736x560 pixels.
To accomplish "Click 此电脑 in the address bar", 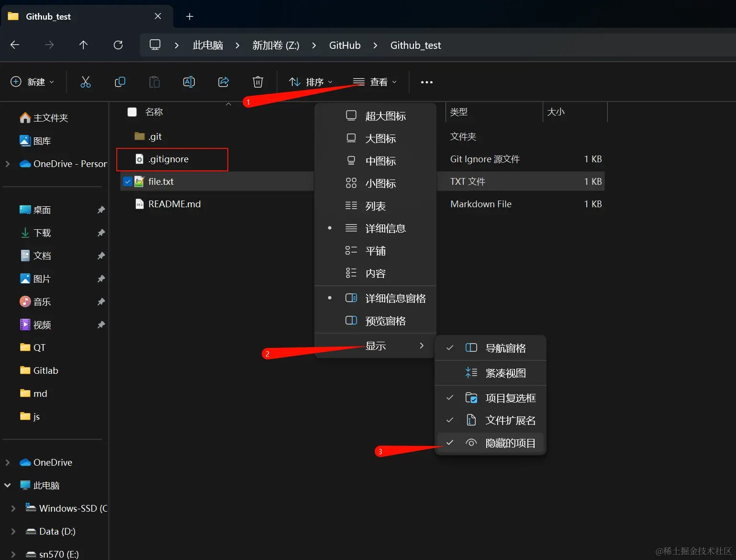I will [x=208, y=45].
